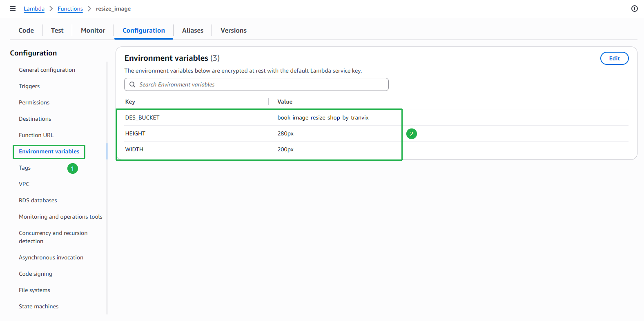The width and height of the screenshot is (644, 321).
Task: Open Permissions section
Action: coord(34,102)
